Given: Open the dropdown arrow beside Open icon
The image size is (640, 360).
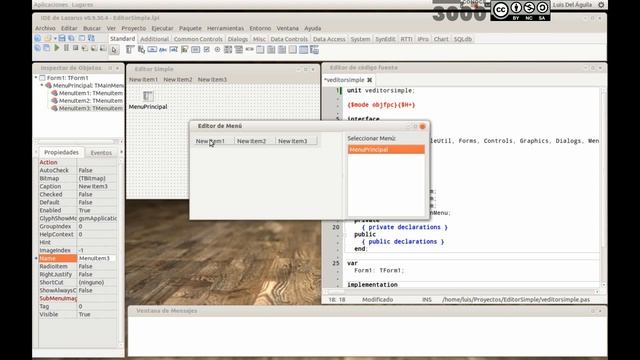Looking at the screenshot, I should click(55, 38).
